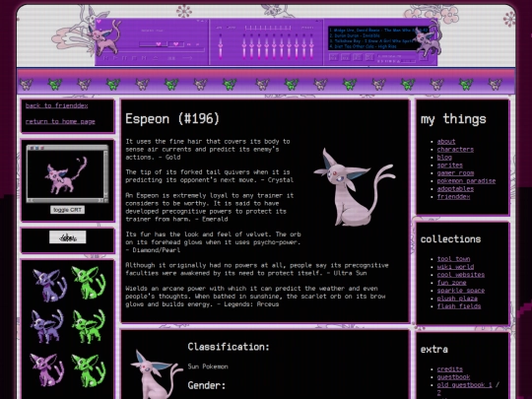
Task: Open the guestbook link
Action: tap(453, 377)
